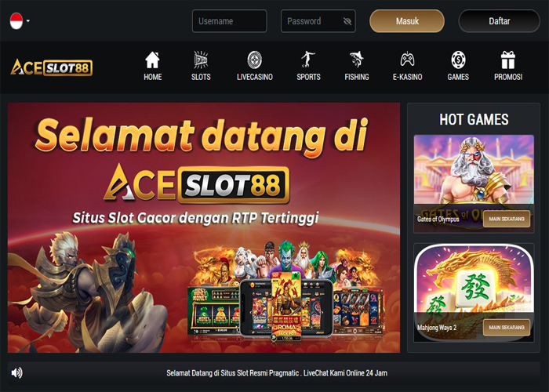Open the LiveCasino roulette icon
The height and width of the screenshot is (392, 549).
click(x=255, y=60)
